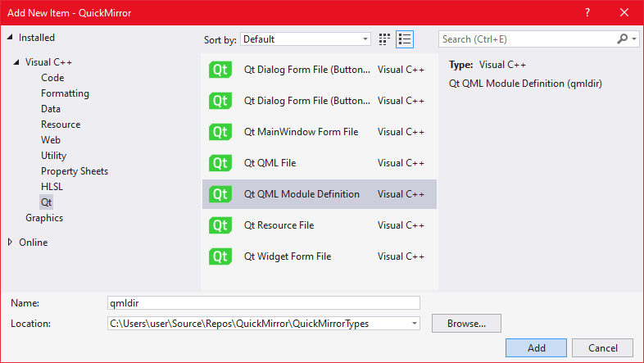
Task: Expand the Online section
Action: (11, 243)
